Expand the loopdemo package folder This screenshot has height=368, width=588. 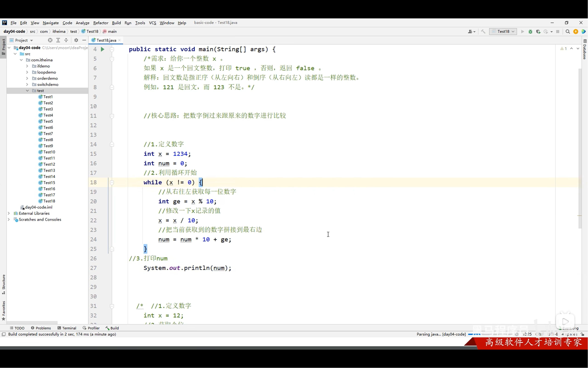tap(27, 72)
